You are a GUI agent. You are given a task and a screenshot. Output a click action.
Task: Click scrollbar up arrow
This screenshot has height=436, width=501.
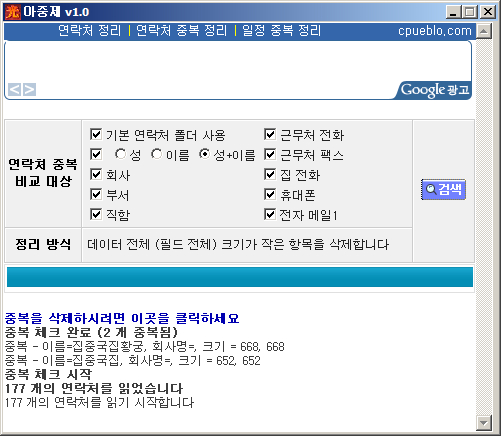point(484,31)
